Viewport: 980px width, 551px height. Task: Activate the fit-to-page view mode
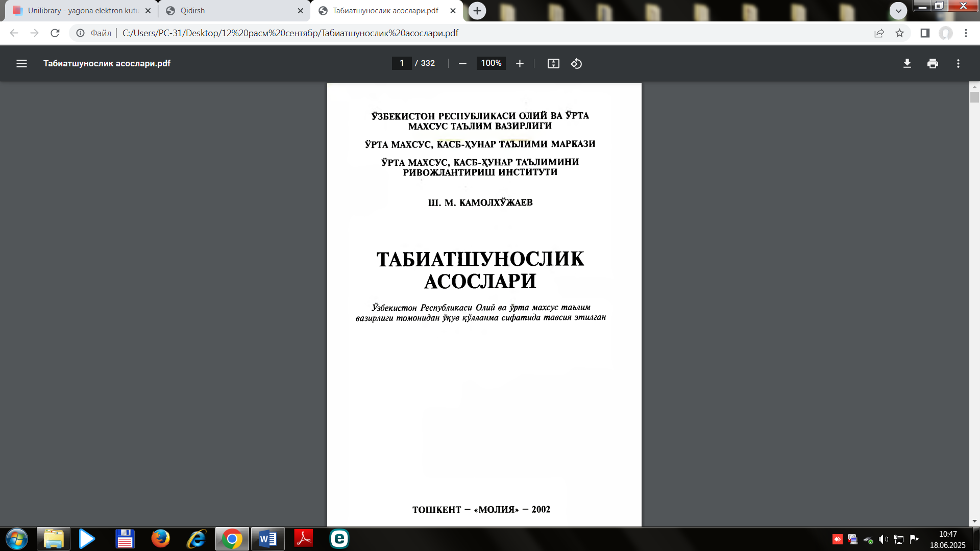pyautogui.click(x=553, y=63)
